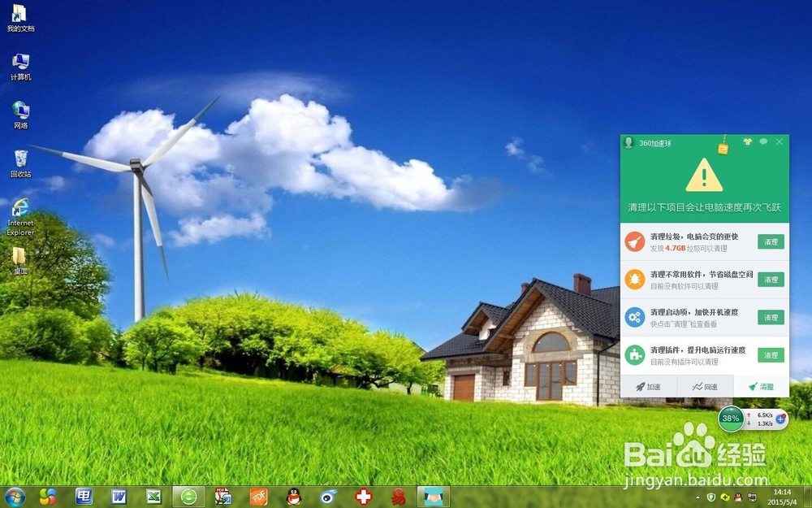Image resolution: width=812 pixels, height=508 pixels.
Task: Click 目前没有软件可以清理 text
Action: coord(684,286)
